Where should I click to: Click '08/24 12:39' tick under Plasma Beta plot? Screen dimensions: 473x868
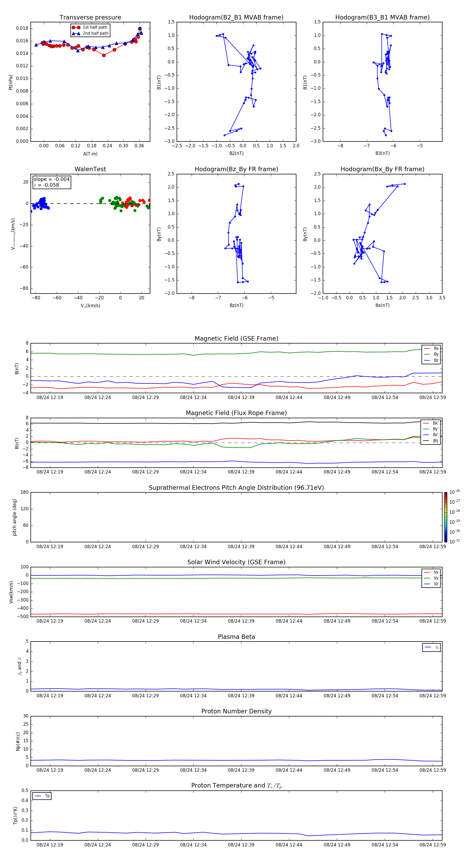point(241,695)
